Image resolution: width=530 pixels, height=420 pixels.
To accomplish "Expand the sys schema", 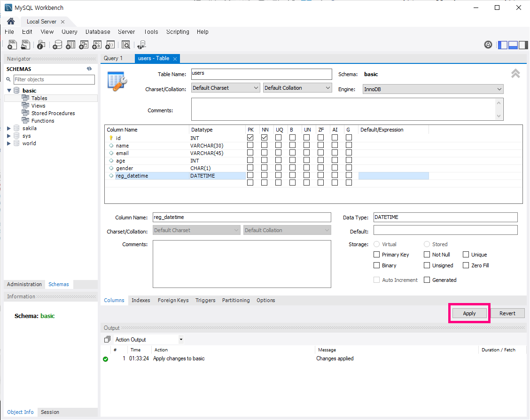I will coord(9,136).
